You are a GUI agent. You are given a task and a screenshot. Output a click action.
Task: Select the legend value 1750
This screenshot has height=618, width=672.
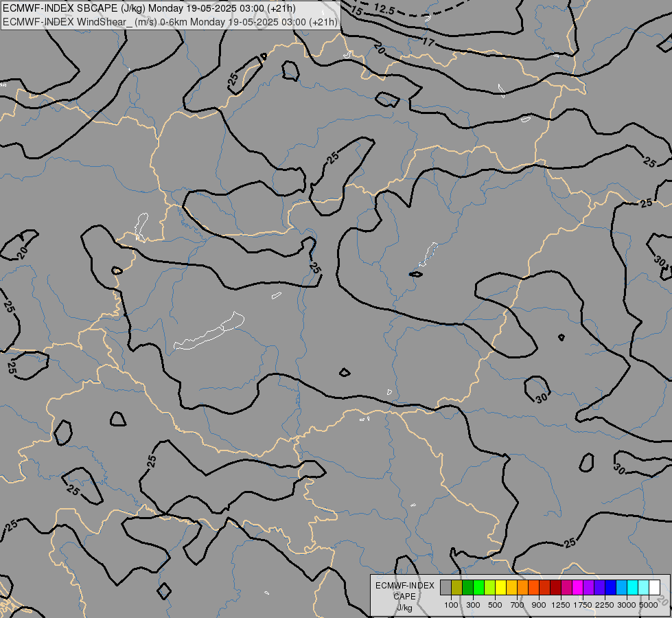[583, 605]
